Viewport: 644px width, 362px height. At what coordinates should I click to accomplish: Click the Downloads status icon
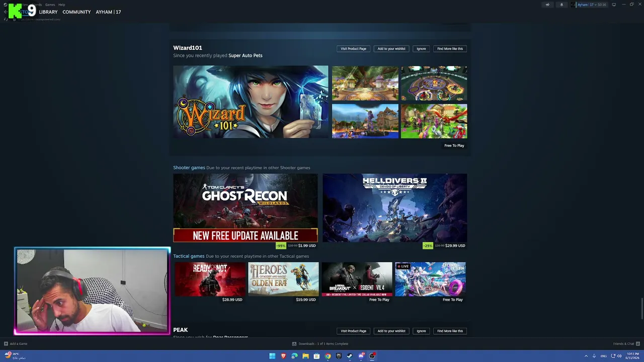pyautogui.click(x=294, y=344)
